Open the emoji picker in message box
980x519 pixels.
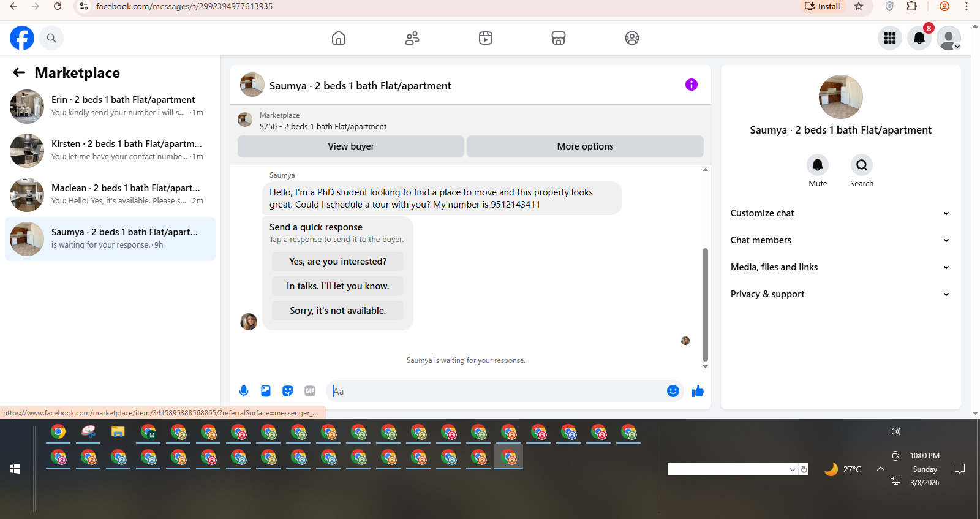(x=673, y=391)
